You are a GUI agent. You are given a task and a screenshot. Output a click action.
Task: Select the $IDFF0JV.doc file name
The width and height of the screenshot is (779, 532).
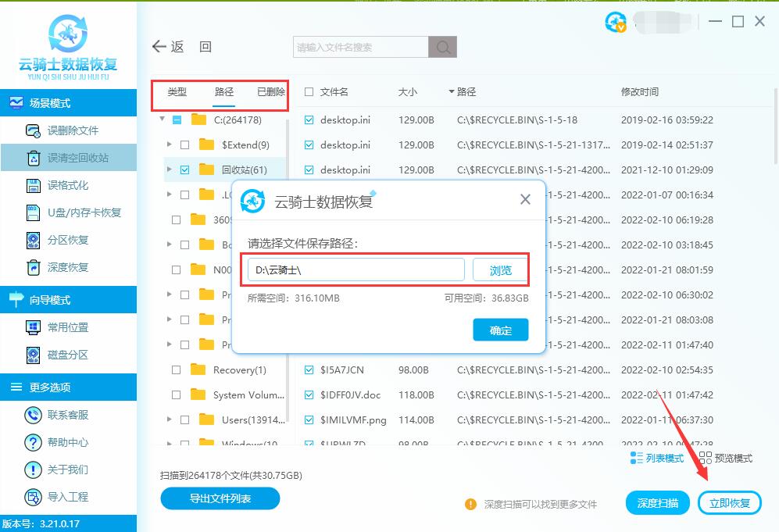350,395
